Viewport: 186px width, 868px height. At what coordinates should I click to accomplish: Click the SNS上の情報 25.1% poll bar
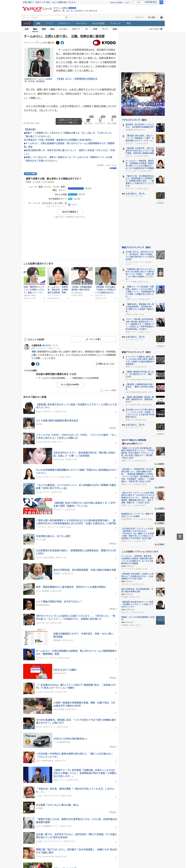coord(72,194)
